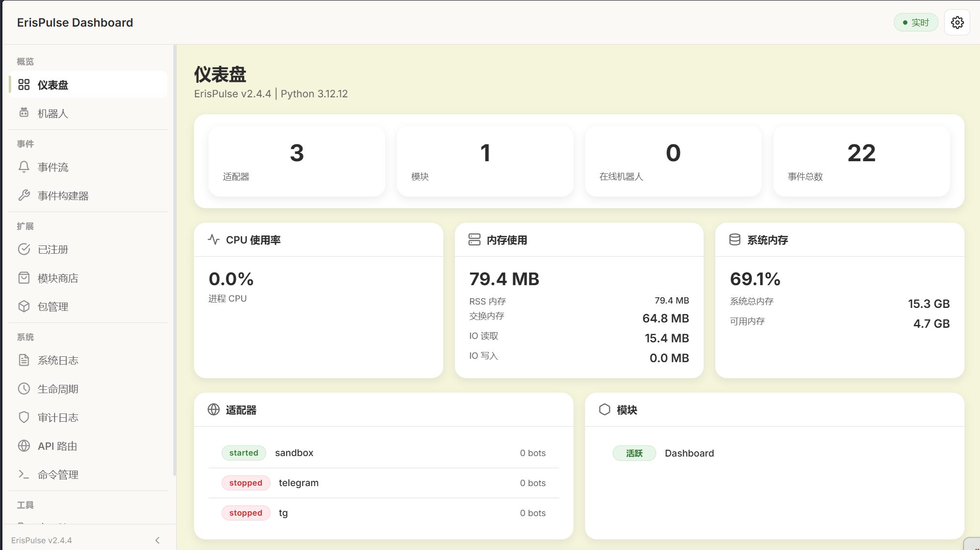Click the 0 bots count for telegram

click(x=533, y=483)
